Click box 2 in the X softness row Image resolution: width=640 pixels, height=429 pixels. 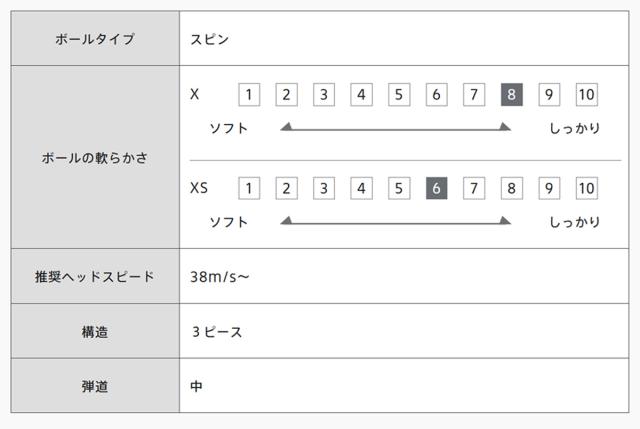click(x=286, y=95)
